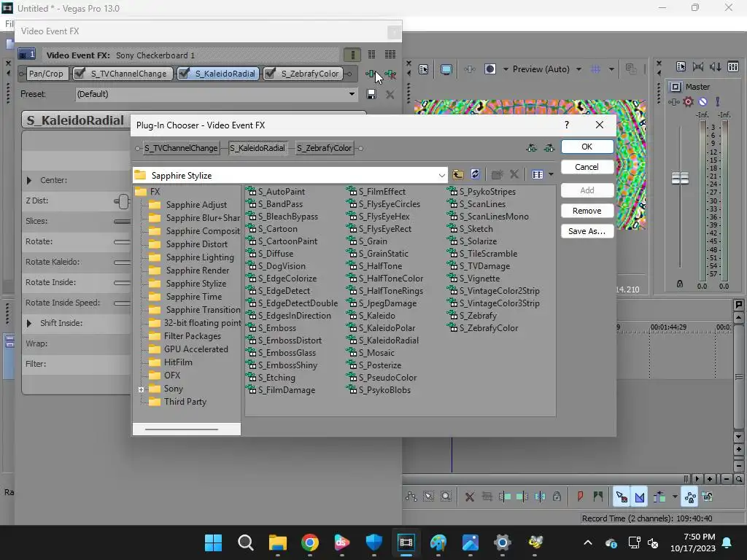Click the Z Dist slider handle
747x560 pixels.
click(x=123, y=201)
